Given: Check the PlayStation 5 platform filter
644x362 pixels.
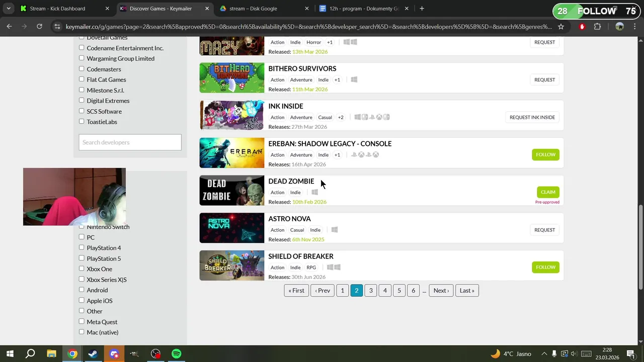Looking at the screenshot, I should pyautogui.click(x=82, y=258).
